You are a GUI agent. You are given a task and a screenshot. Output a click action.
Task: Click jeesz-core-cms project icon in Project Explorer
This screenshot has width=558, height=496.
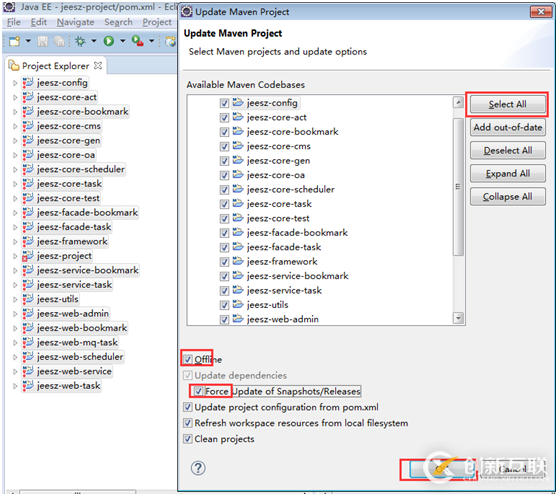point(28,126)
